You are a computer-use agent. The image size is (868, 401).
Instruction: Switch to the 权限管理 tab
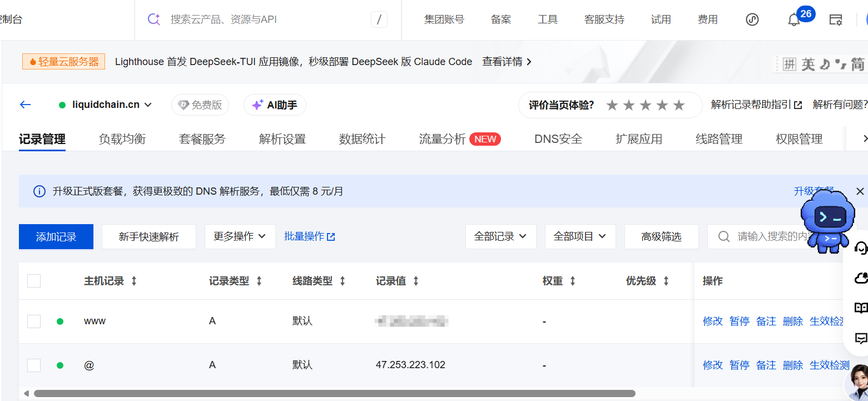pyautogui.click(x=799, y=138)
